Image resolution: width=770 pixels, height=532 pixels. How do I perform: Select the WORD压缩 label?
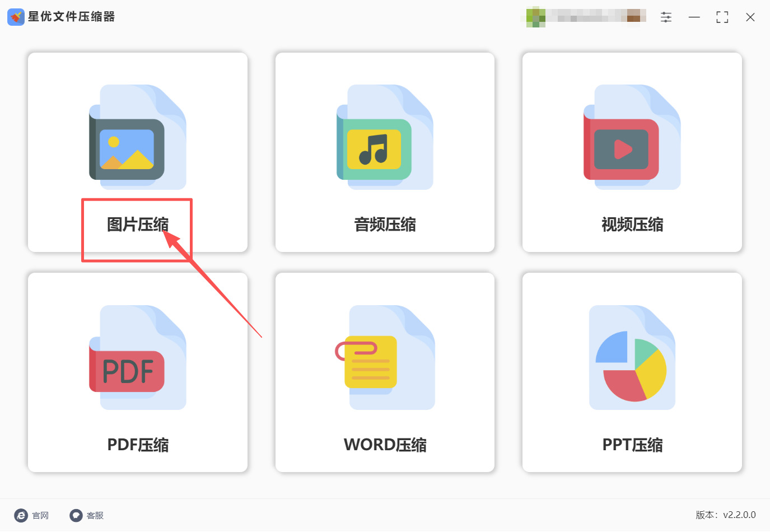pos(385,445)
